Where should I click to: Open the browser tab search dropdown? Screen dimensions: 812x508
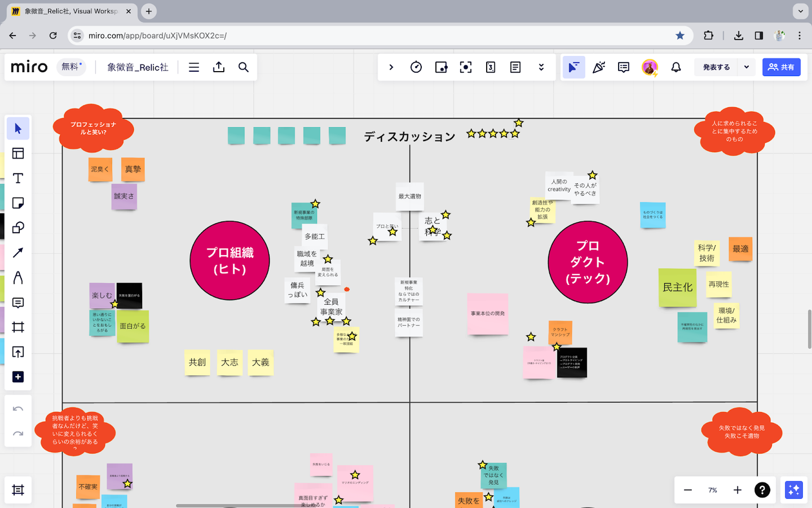click(801, 11)
